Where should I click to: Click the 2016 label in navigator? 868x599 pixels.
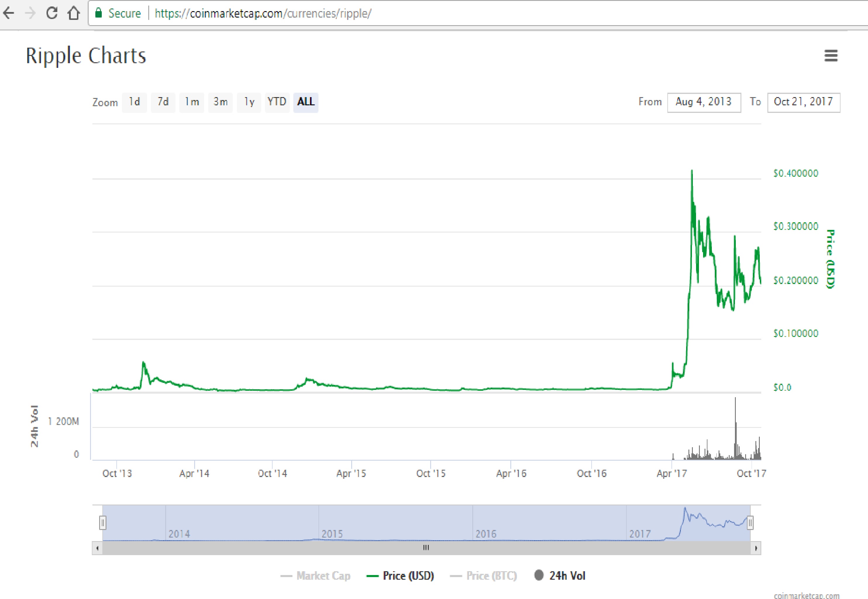pyautogui.click(x=486, y=534)
